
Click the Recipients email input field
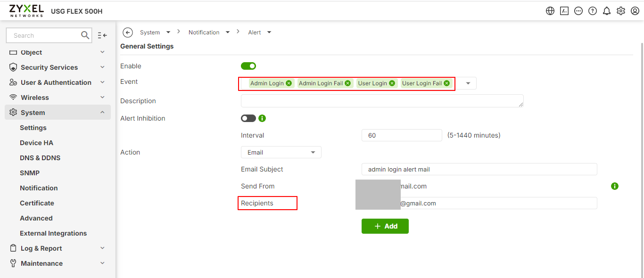[479, 203]
